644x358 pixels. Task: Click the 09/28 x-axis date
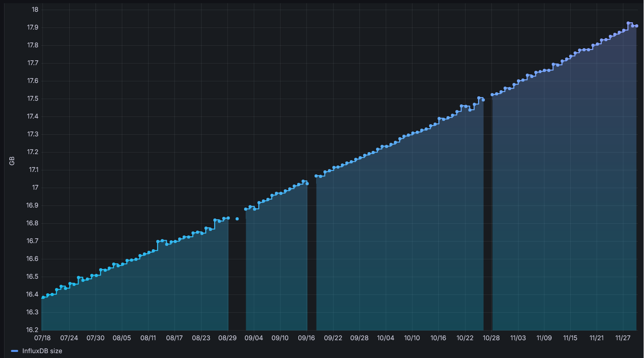359,338
